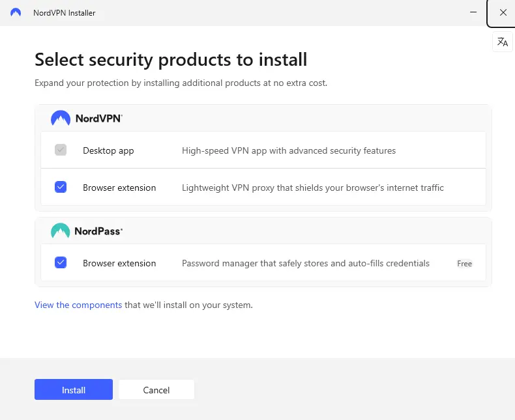Click the Free badge on the NordPass row
Image resolution: width=515 pixels, height=420 pixels.
click(464, 264)
